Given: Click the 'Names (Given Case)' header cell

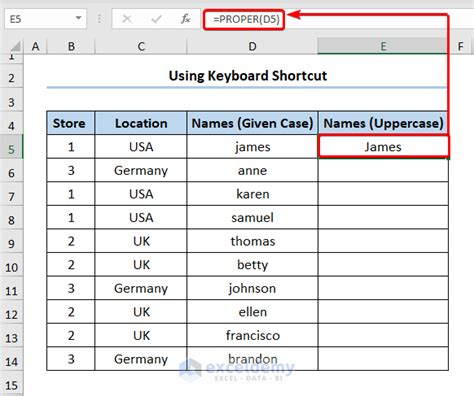Looking at the screenshot, I should coord(252,123).
